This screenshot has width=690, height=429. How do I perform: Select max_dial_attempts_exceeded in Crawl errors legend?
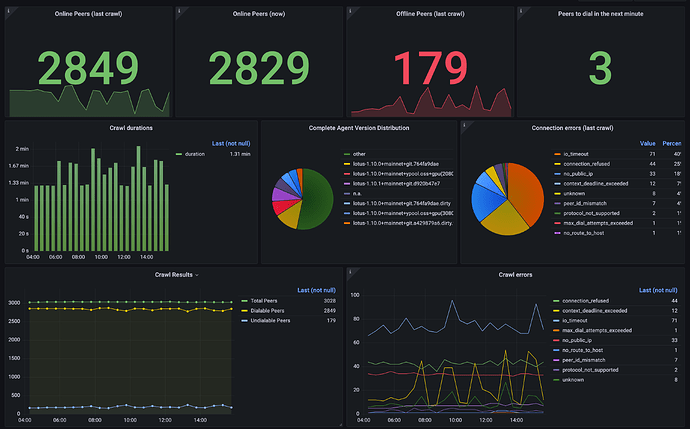point(597,330)
